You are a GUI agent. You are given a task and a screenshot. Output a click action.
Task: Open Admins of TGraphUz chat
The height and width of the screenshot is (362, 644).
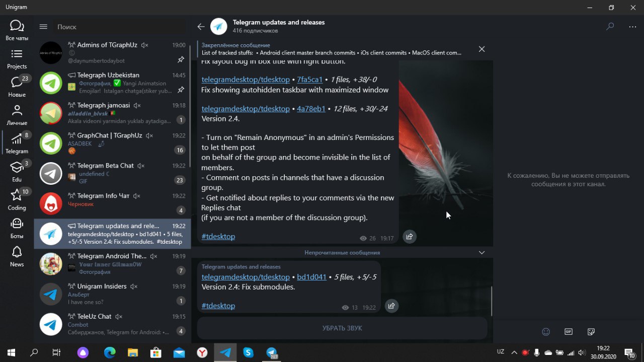tap(112, 53)
